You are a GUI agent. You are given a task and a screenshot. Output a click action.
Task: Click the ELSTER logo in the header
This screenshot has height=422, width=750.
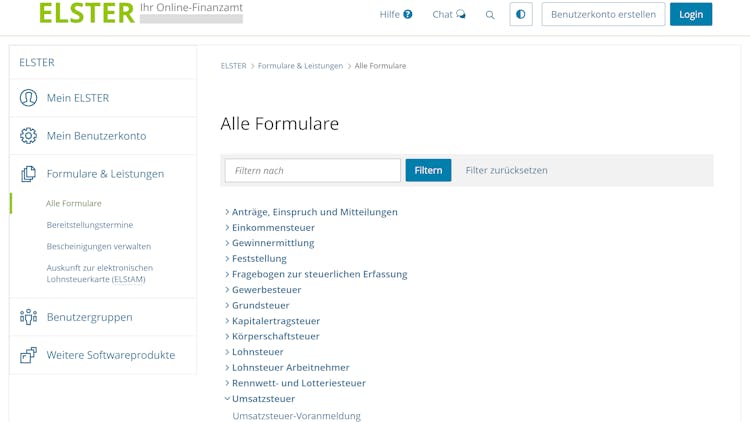pyautogui.click(x=87, y=13)
